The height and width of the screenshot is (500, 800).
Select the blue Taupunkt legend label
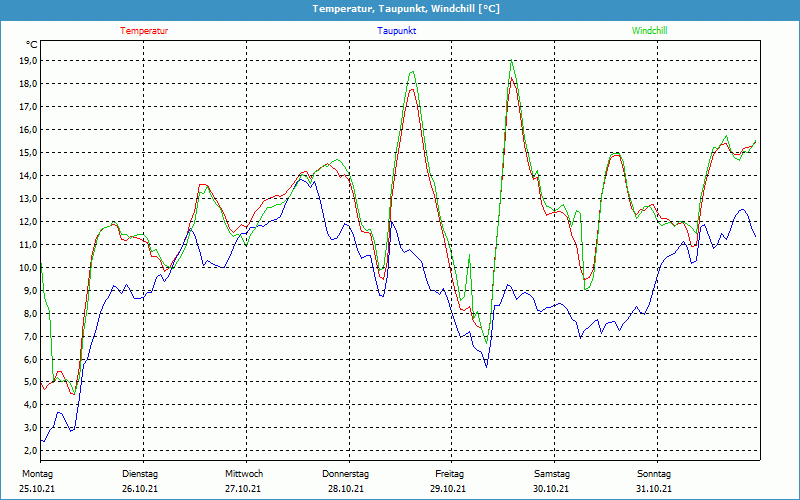pyautogui.click(x=397, y=31)
